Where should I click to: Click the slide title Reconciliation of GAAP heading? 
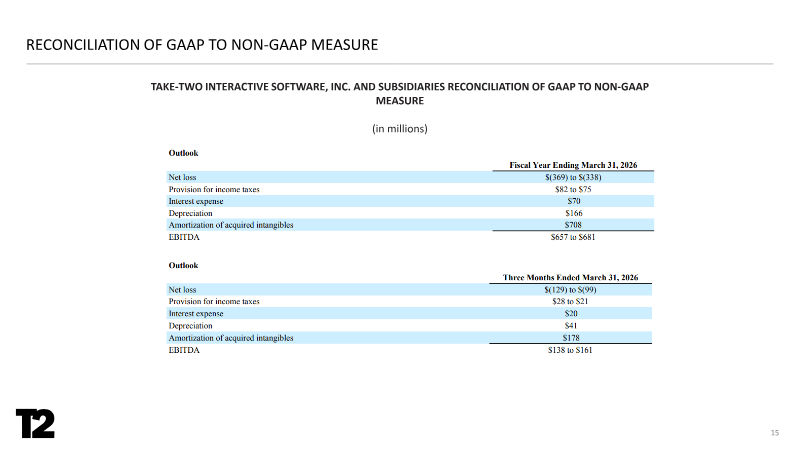point(201,45)
